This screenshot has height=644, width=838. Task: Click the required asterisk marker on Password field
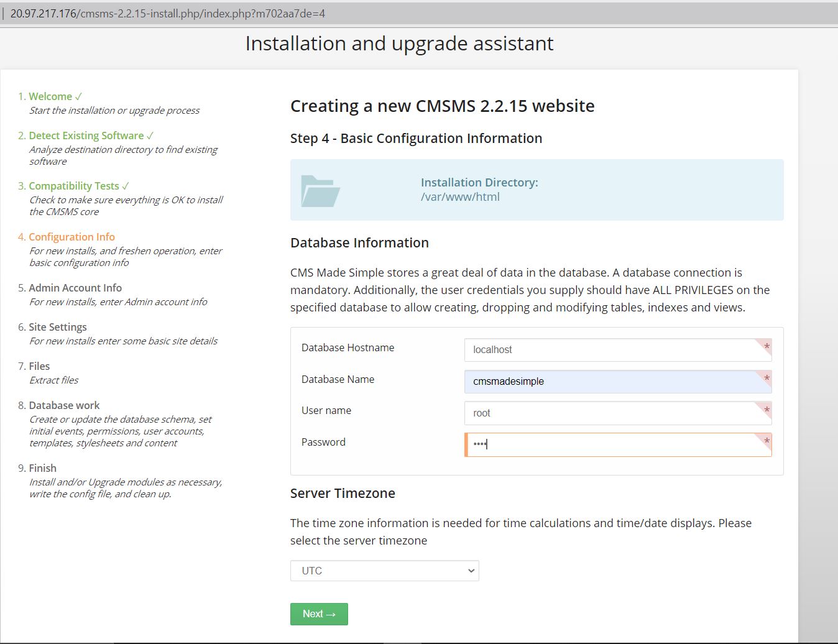[x=767, y=441]
